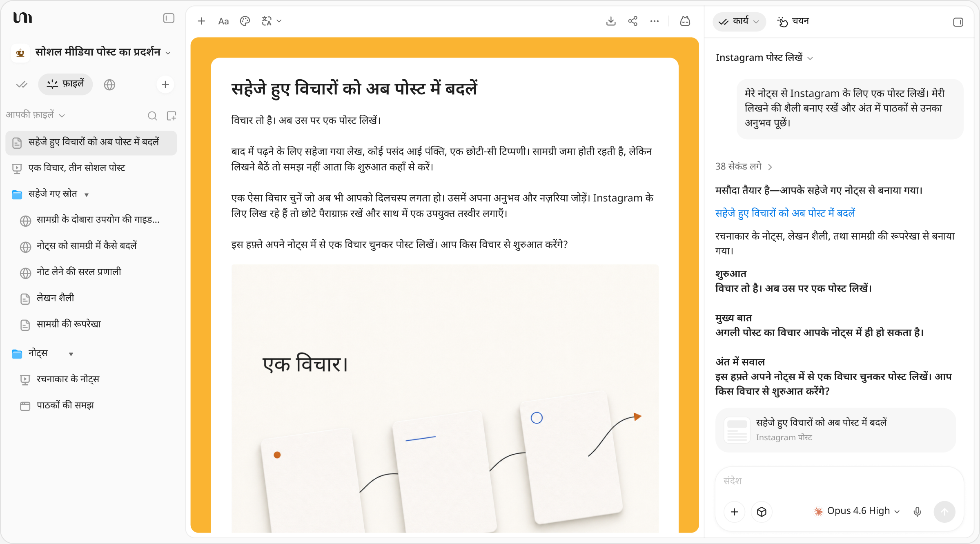Click the presentation icon beside रचनाकार के नोट्स
The width and height of the screenshot is (980, 544).
tap(25, 380)
